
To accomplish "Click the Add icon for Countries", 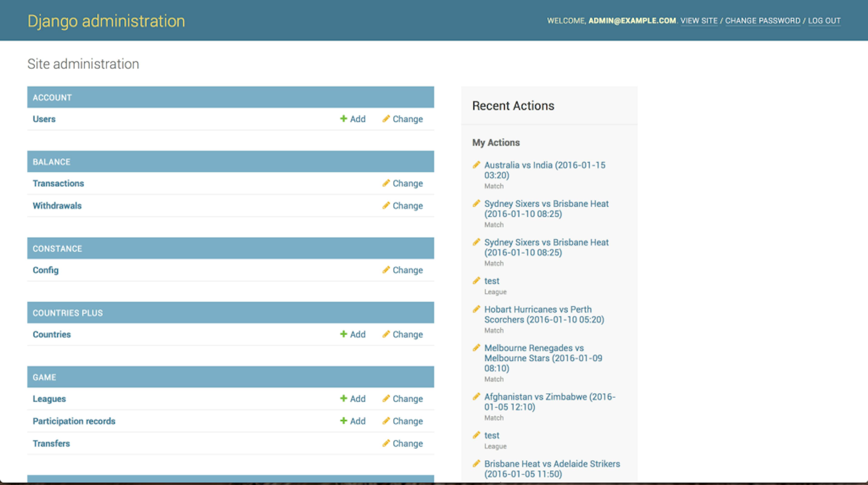I will click(343, 334).
